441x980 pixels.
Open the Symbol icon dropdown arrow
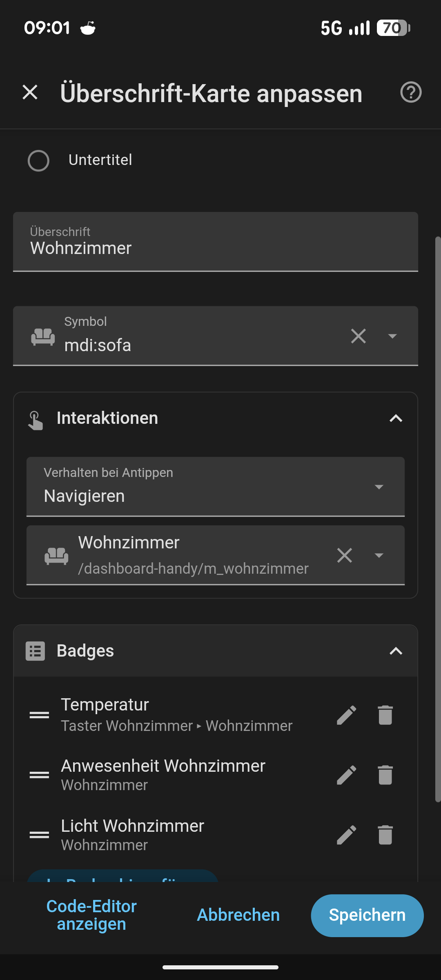[x=392, y=336]
